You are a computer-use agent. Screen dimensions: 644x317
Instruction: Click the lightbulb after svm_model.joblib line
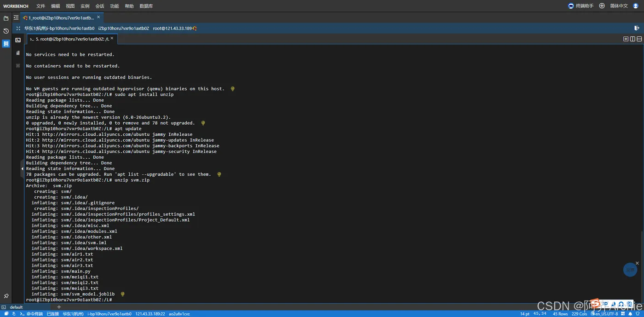click(122, 294)
